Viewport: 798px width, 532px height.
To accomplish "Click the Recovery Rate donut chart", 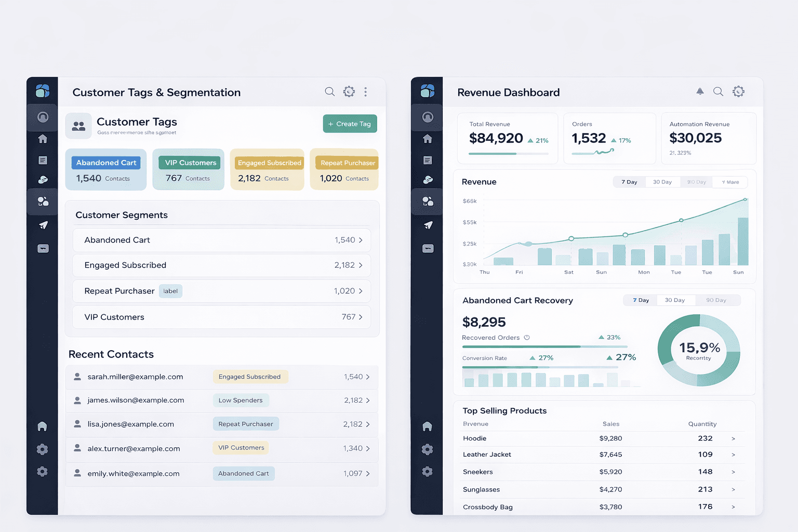I will [699, 351].
